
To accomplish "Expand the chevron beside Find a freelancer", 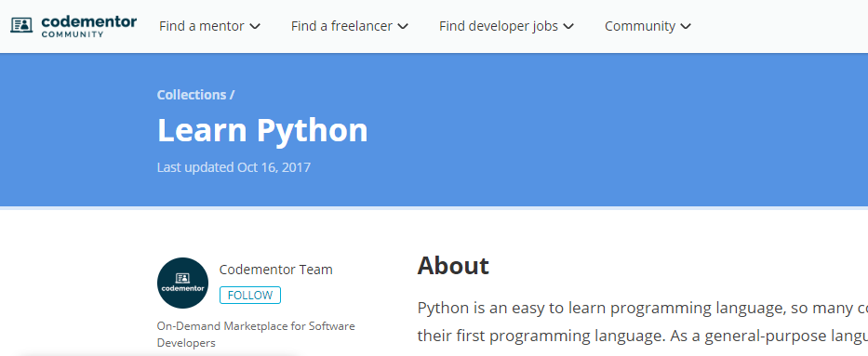I will tap(403, 27).
